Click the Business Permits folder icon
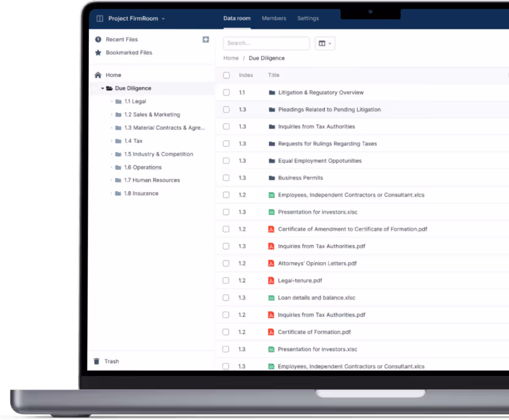The image size is (509, 420). coord(272,178)
